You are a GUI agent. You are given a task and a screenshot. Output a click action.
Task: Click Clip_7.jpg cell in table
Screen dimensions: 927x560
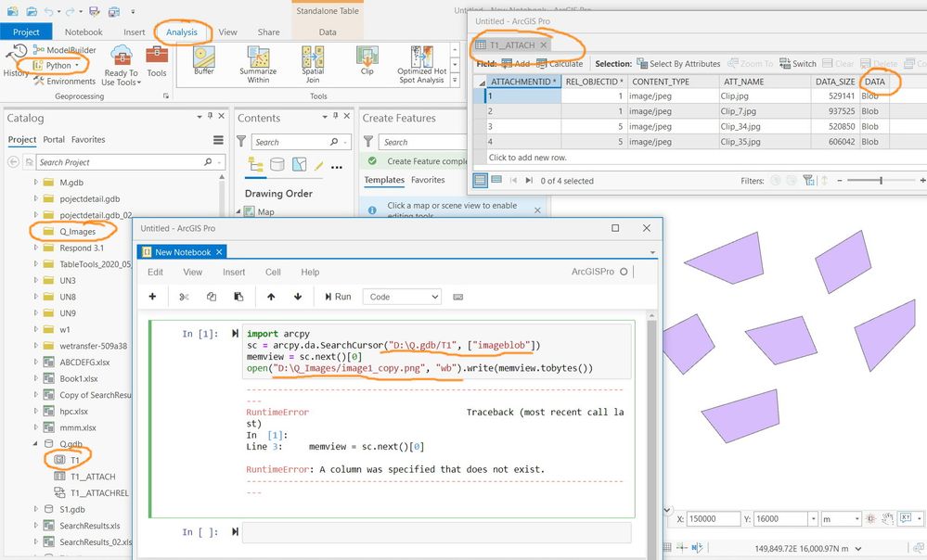coord(764,111)
